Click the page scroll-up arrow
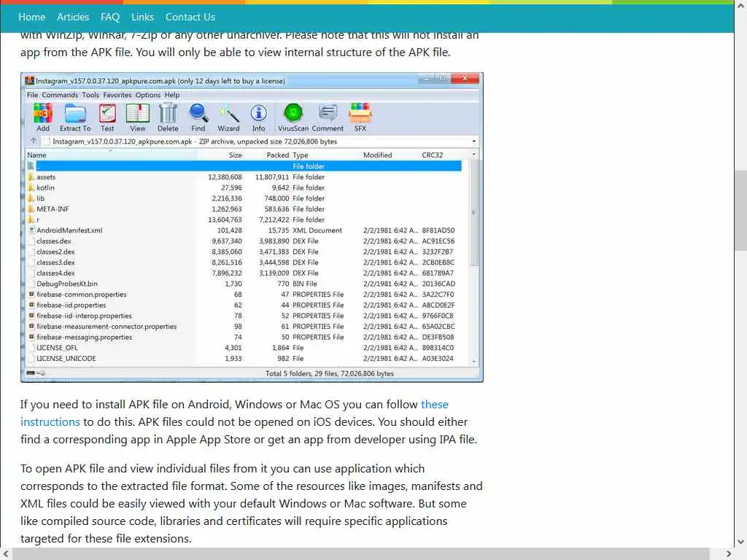The width and height of the screenshot is (747, 560). 740,7
